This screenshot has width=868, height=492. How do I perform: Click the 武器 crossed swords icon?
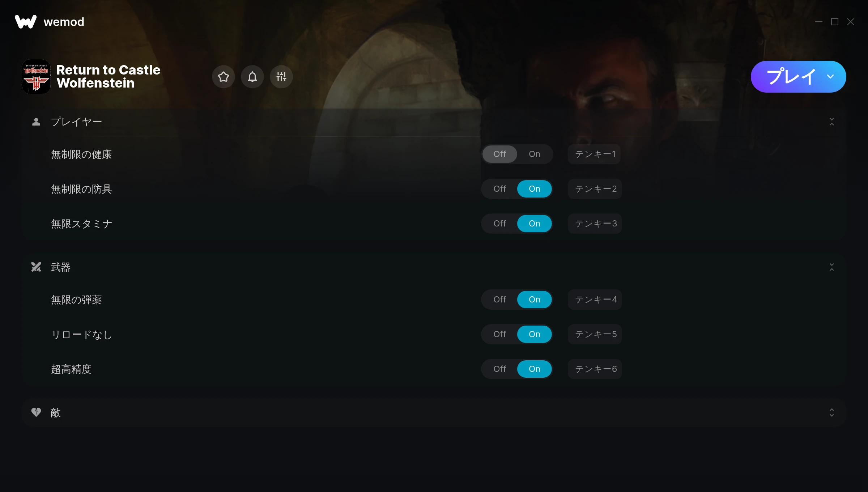36,267
